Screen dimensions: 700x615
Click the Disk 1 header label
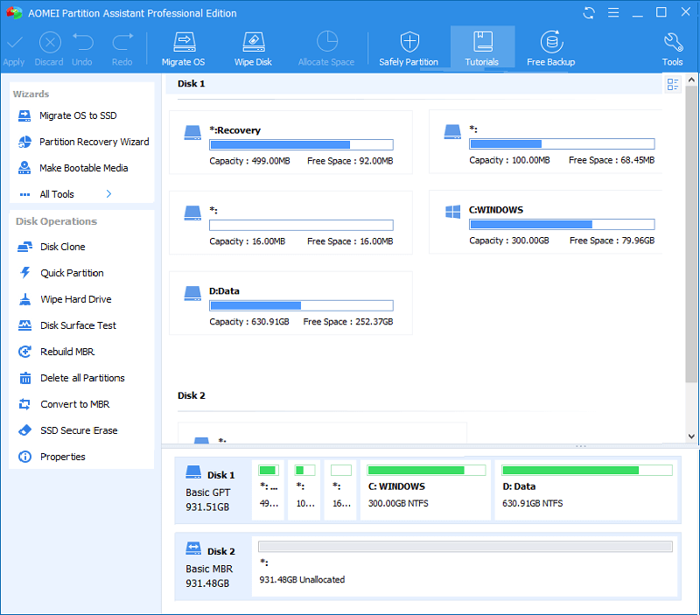pos(191,83)
